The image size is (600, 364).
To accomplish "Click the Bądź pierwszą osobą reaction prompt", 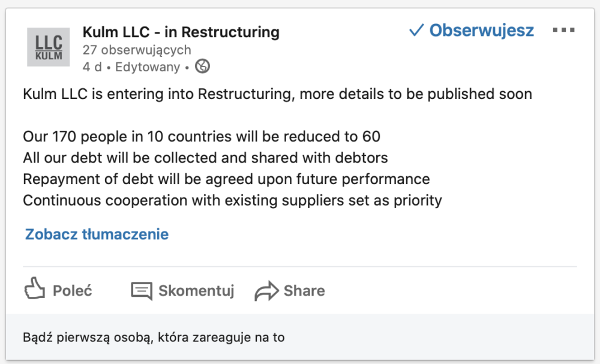I will (154, 337).
